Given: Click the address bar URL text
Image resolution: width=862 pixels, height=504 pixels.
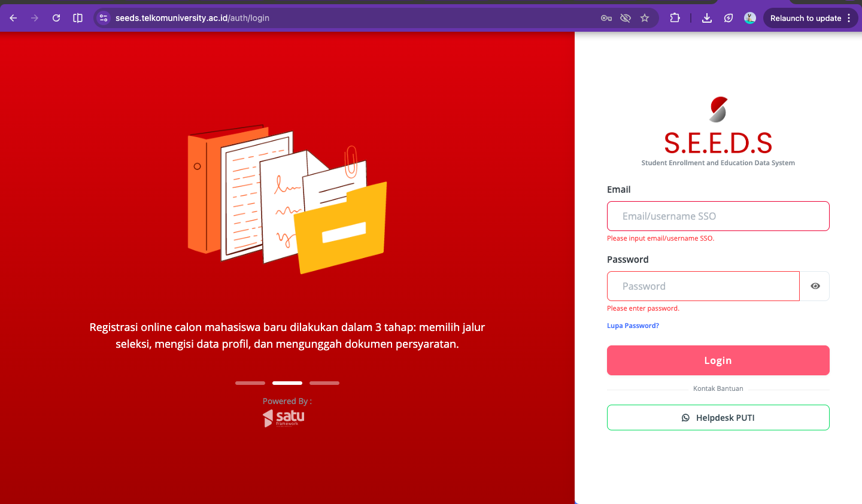Looking at the screenshot, I should [192, 18].
